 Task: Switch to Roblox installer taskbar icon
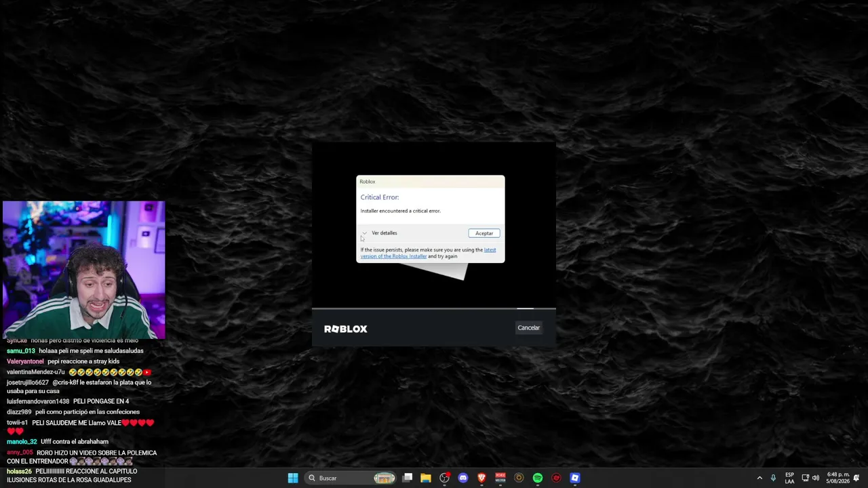coord(575,478)
